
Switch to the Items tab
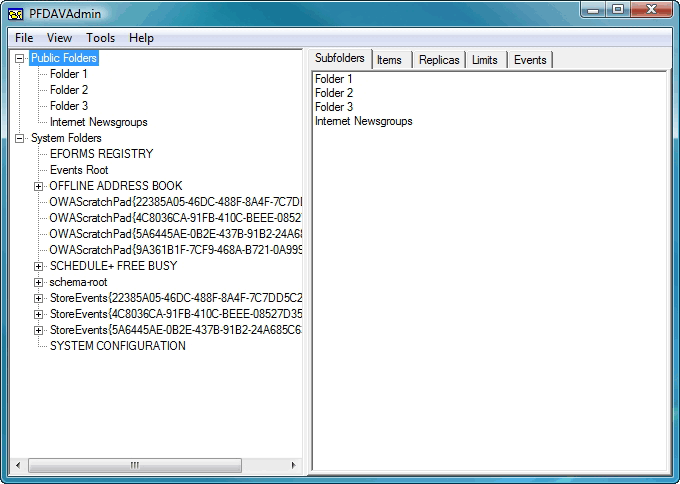pyautogui.click(x=389, y=60)
